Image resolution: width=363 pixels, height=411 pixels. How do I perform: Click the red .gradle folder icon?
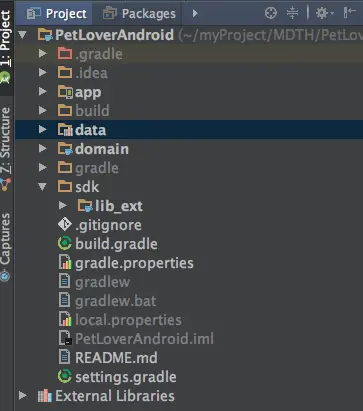point(65,53)
